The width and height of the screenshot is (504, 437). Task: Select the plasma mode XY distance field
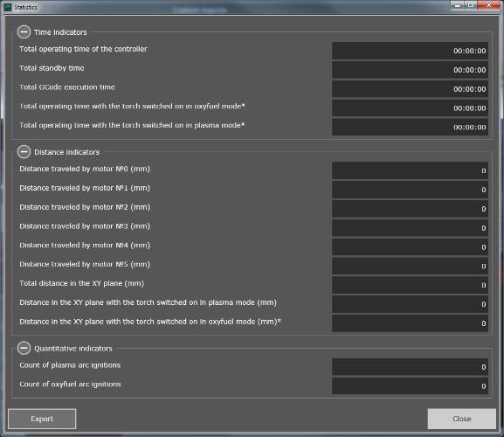coord(411,304)
